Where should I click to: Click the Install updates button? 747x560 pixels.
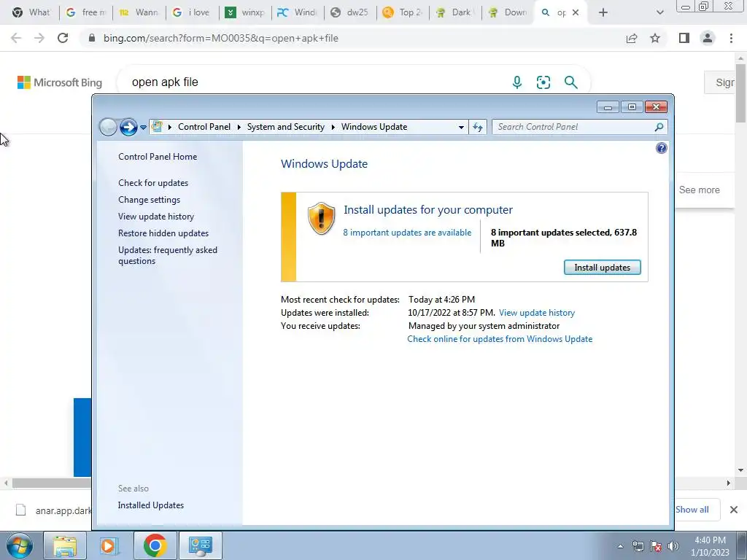tap(602, 267)
